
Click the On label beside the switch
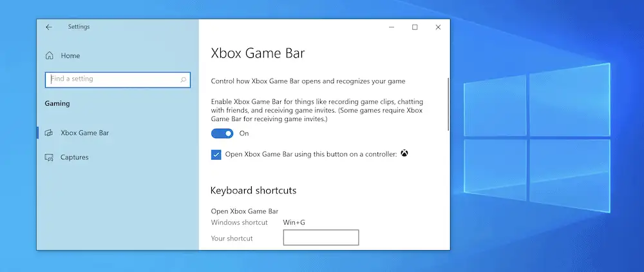[x=244, y=133]
